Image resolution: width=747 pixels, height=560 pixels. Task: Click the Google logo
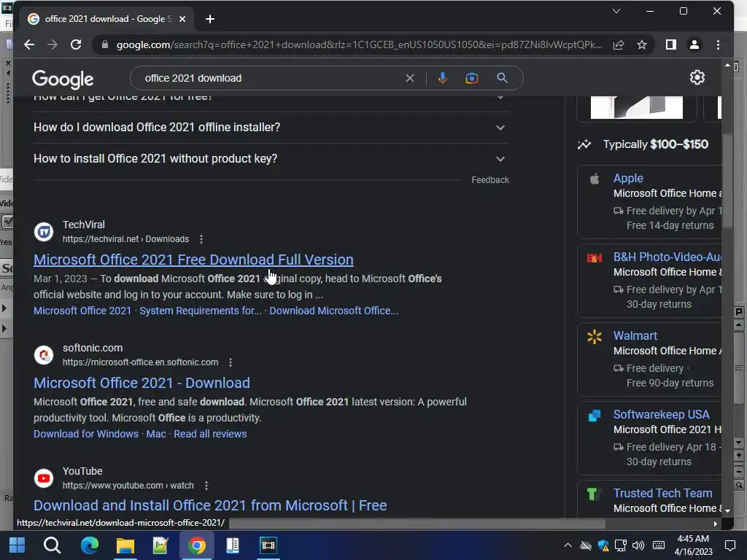click(x=63, y=79)
